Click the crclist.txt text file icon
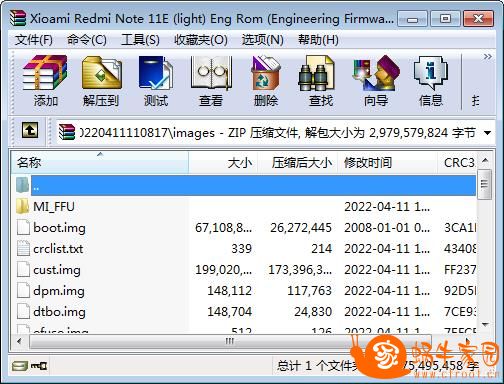Screen dimensions: 504x384 tap(23, 249)
